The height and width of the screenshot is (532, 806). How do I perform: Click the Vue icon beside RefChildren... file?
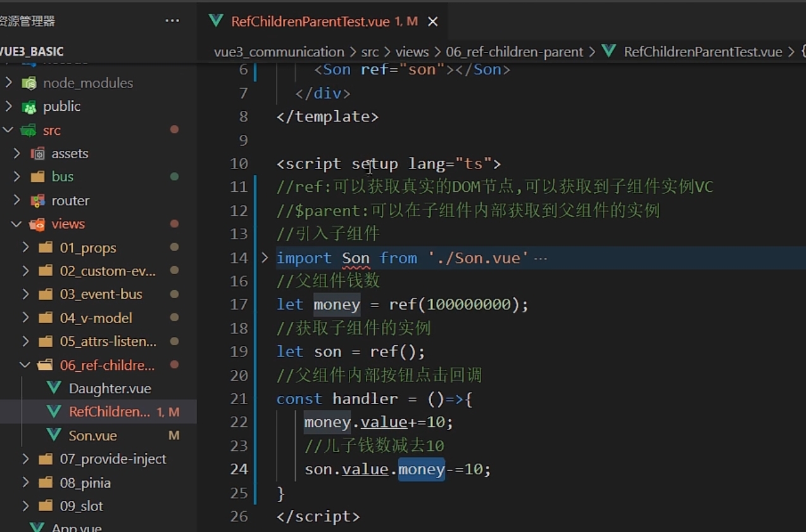(54, 412)
